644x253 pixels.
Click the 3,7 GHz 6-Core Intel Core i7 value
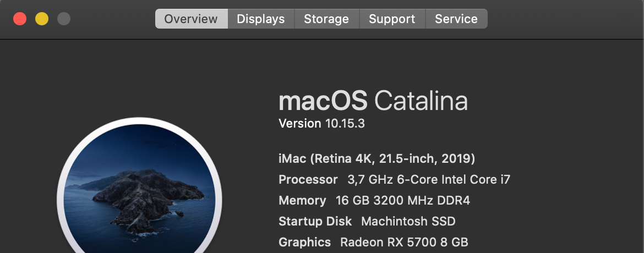(x=429, y=179)
